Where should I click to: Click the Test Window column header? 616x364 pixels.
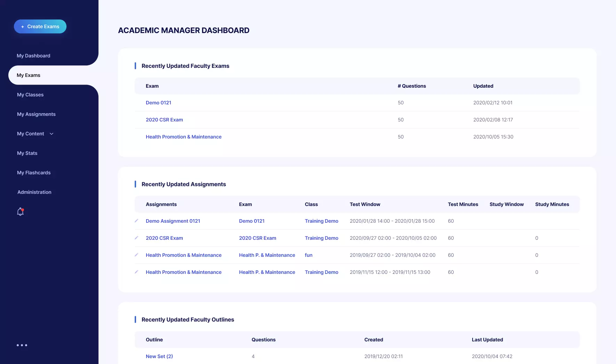[365, 204]
